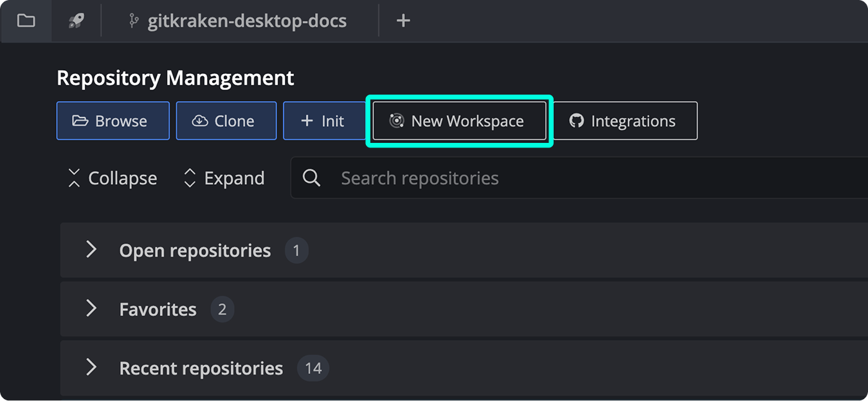Open a new tab with the plus button
868x401 pixels.
click(403, 21)
